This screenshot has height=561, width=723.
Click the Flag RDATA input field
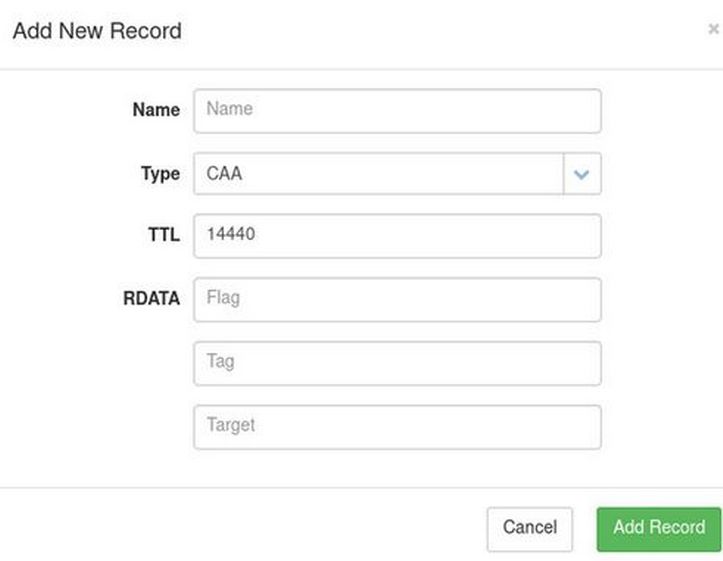point(397,299)
